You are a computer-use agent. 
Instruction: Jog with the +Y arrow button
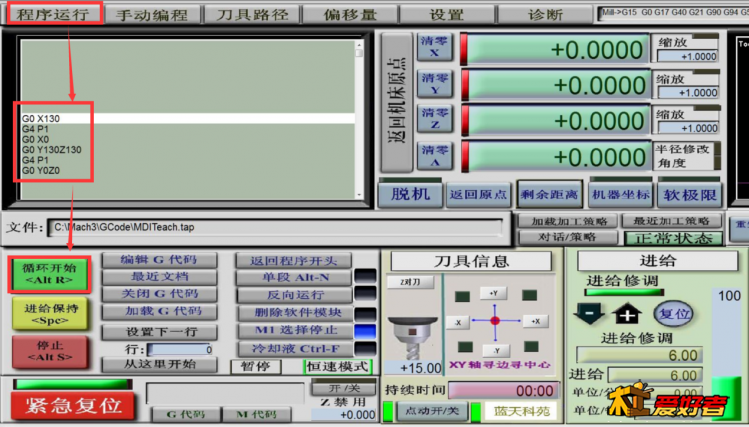pyautogui.click(x=494, y=293)
